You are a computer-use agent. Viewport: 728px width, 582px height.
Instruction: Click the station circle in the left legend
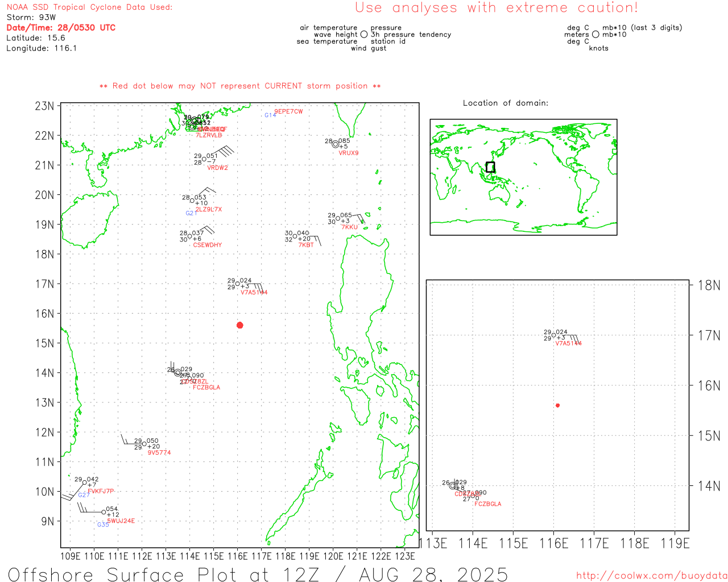pos(364,34)
